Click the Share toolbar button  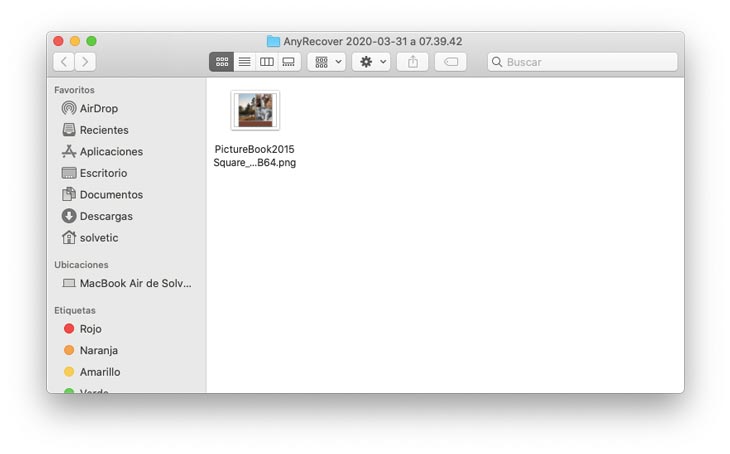[412, 62]
